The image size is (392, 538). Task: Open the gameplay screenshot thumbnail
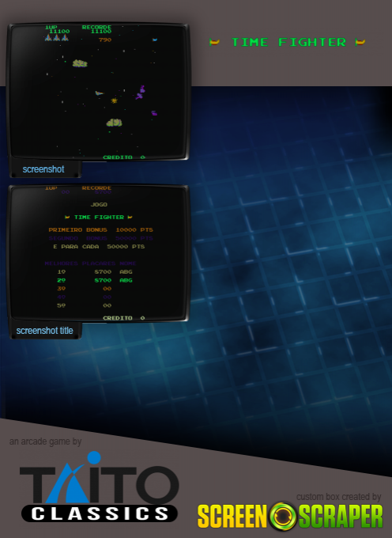click(x=98, y=92)
